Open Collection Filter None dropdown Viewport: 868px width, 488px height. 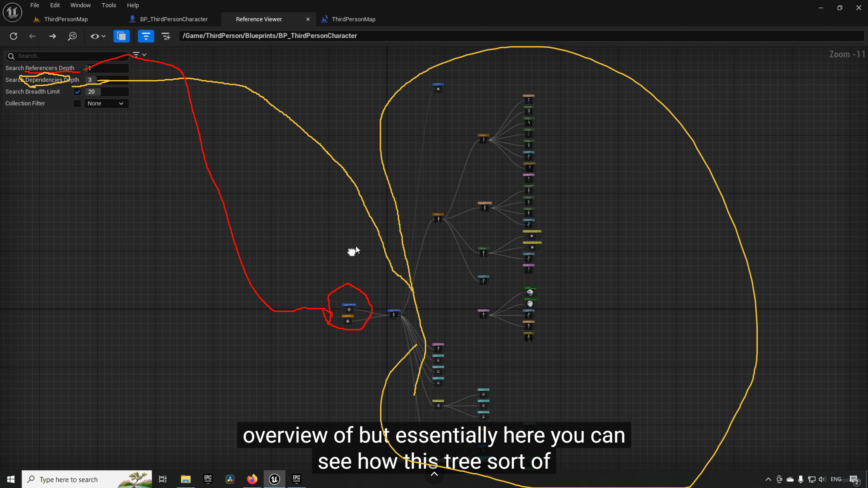tap(106, 103)
